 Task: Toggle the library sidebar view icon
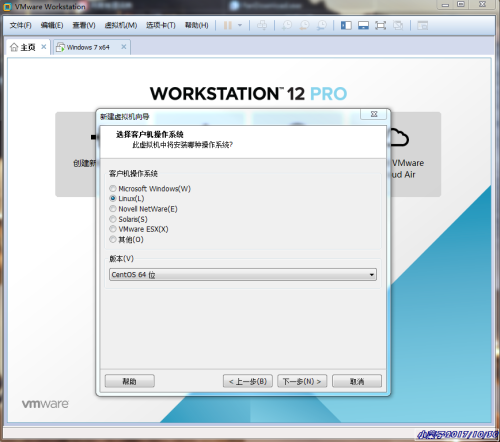pos(346,25)
